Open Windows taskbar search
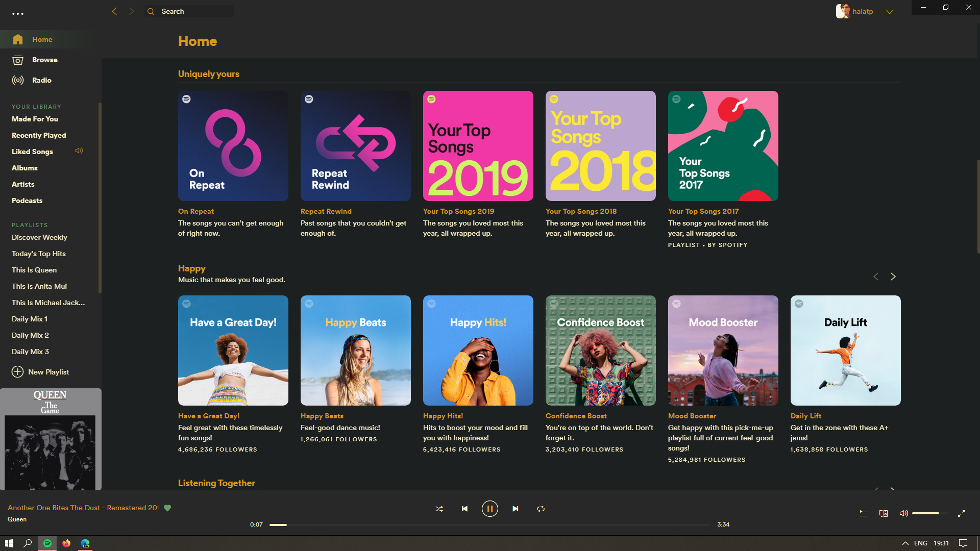 tap(28, 543)
